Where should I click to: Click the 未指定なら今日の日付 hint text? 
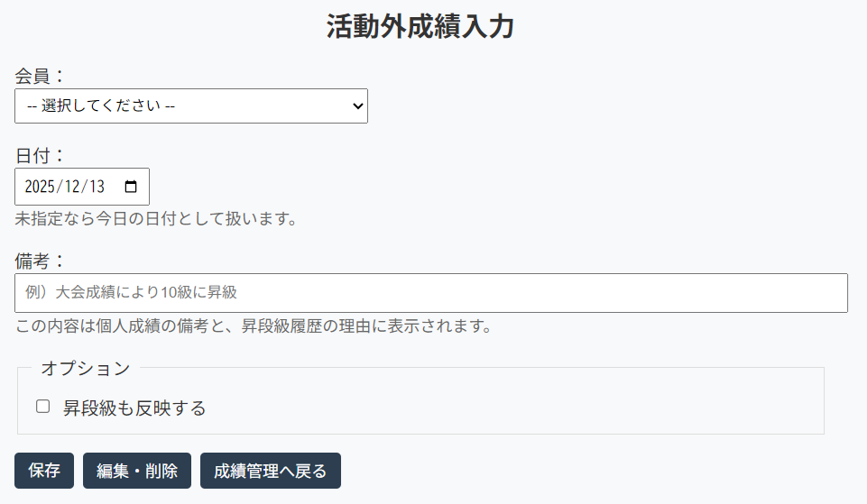(x=156, y=218)
